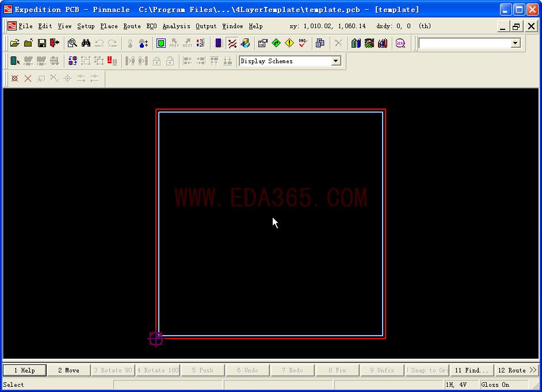Click the yellow diamond warning icon
The width and height of the screenshot is (542, 392).
(x=289, y=43)
